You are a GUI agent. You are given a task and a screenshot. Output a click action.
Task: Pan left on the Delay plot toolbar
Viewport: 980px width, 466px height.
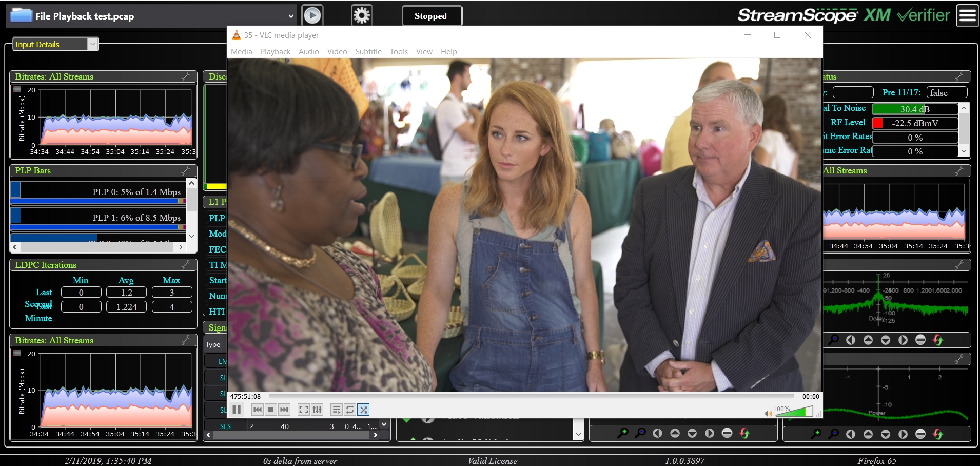point(851,340)
